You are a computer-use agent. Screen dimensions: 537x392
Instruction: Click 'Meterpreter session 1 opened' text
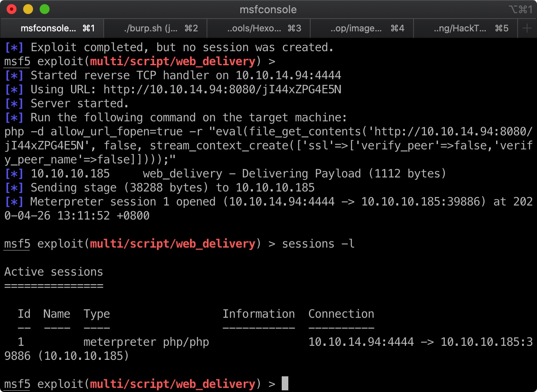(123, 202)
